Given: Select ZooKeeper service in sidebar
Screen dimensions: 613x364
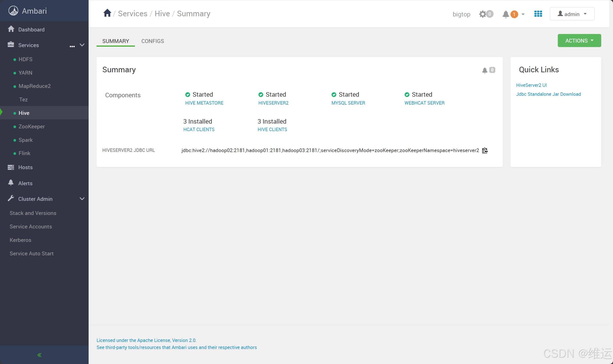Looking at the screenshot, I should (31, 126).
